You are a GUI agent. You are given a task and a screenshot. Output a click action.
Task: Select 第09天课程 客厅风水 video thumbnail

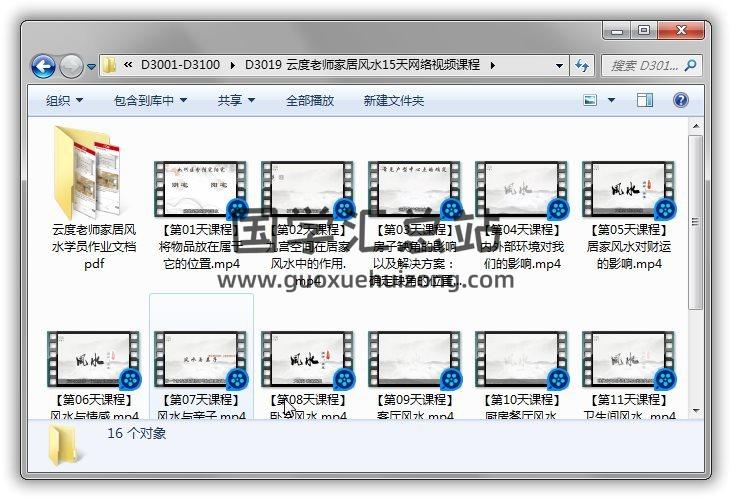pos(415,359)
